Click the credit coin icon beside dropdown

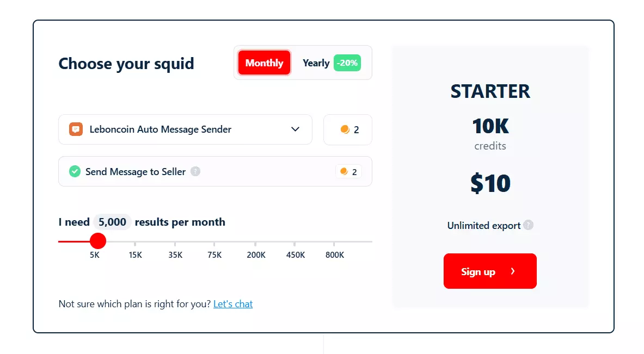[345, 129]
